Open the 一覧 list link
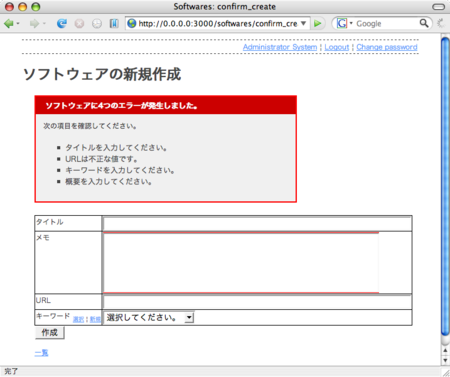Image resolution: width=450 pixels, height=377 pixels. 41,353
